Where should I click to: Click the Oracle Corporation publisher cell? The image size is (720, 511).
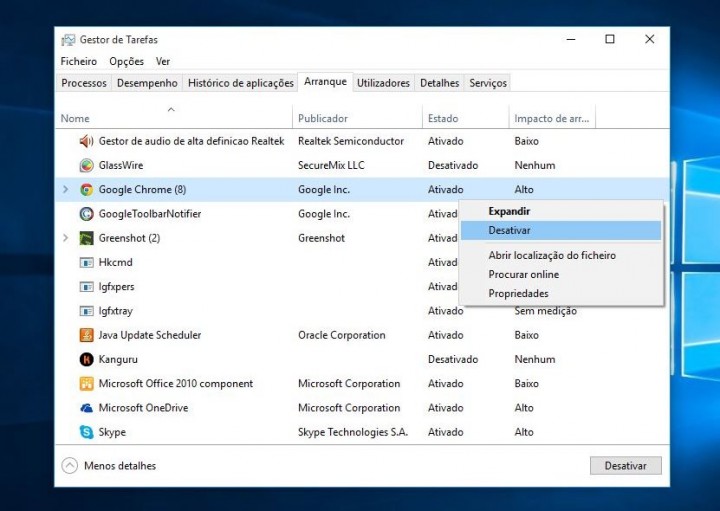click(342, 335)
